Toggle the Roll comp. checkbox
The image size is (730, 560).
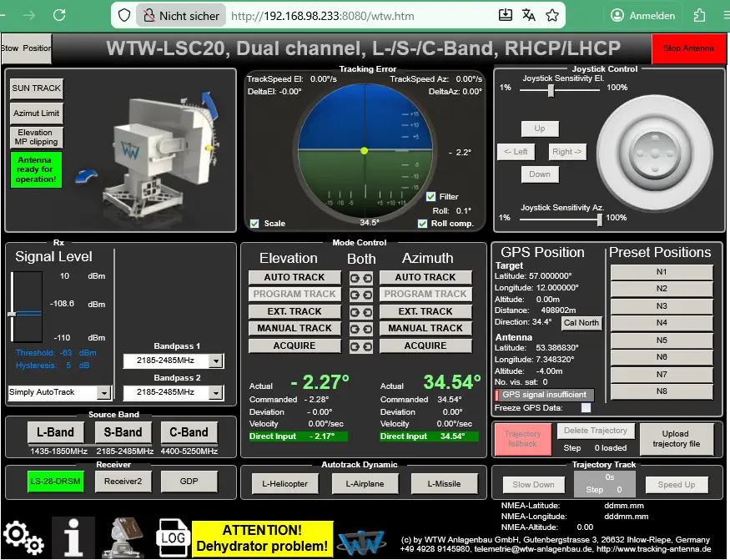click(x=422, y=224)
